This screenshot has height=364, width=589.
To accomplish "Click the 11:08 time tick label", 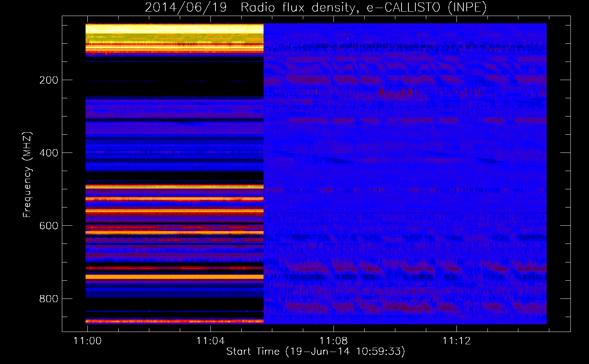I will pyautogui.click(x=333, y=341).
